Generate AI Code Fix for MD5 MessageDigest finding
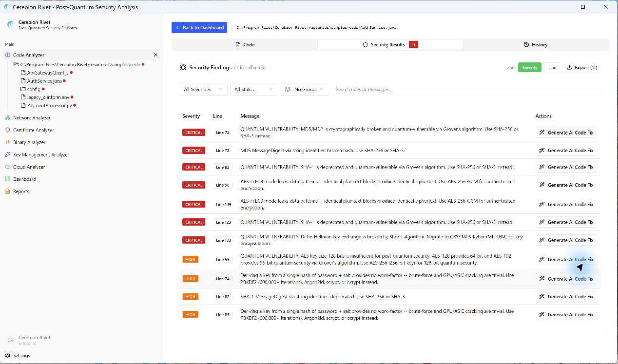This screenshot has width=618, height=364. tap(566, 151)
